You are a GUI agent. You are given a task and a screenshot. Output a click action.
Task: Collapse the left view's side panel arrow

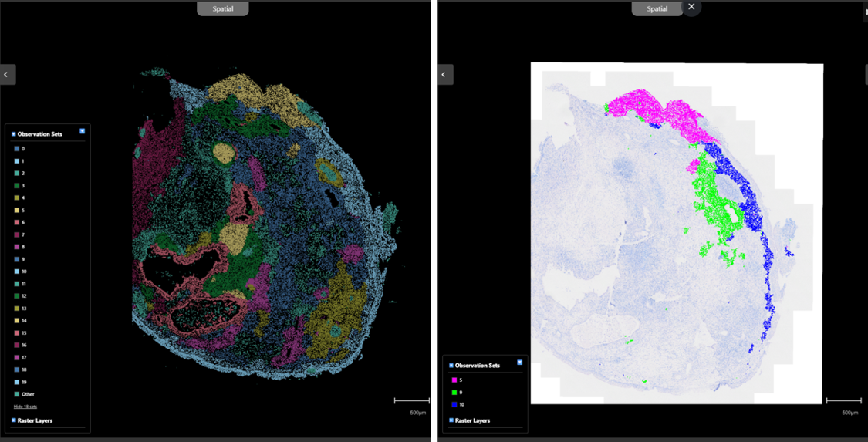click(x=7, y=74)
